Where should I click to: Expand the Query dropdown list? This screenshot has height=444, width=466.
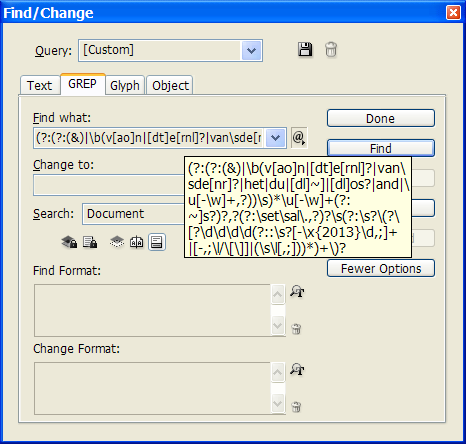[251, 51]
